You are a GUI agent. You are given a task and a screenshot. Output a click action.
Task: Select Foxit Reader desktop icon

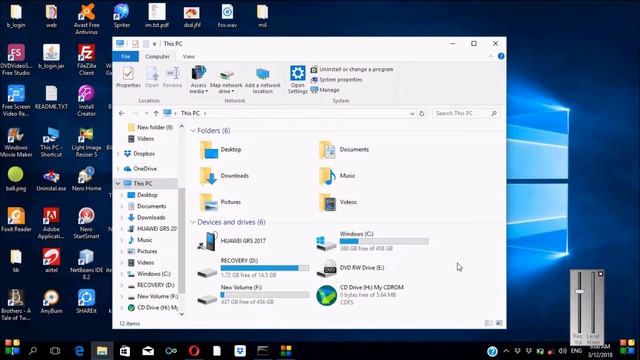16,220
